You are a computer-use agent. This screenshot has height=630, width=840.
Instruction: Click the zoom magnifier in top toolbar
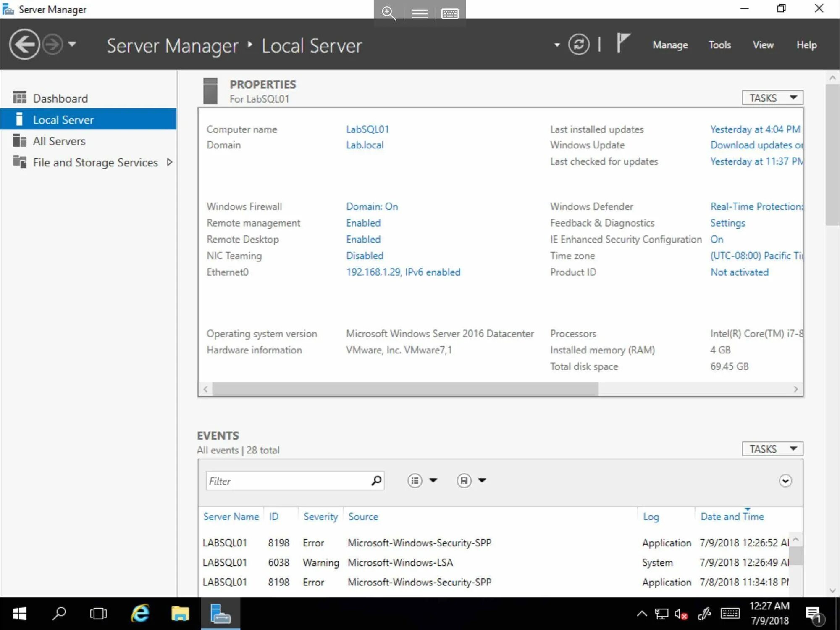click(388, 13)
